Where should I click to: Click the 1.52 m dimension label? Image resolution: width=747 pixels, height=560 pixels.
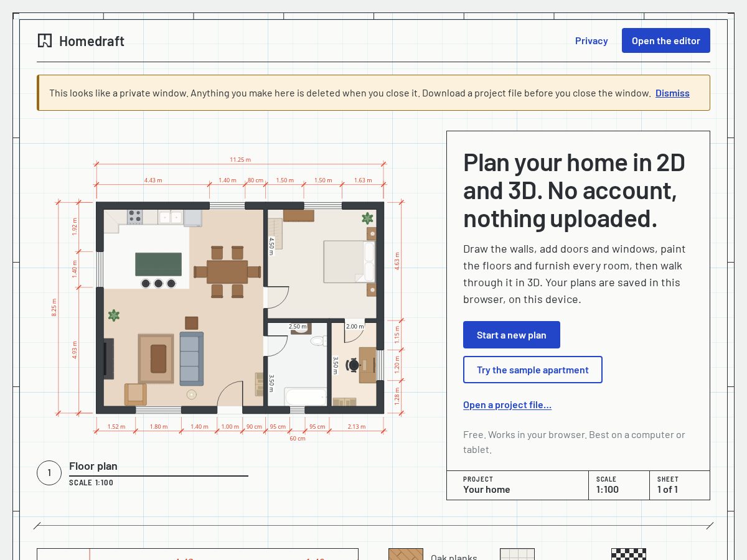[x=116, y=427]
